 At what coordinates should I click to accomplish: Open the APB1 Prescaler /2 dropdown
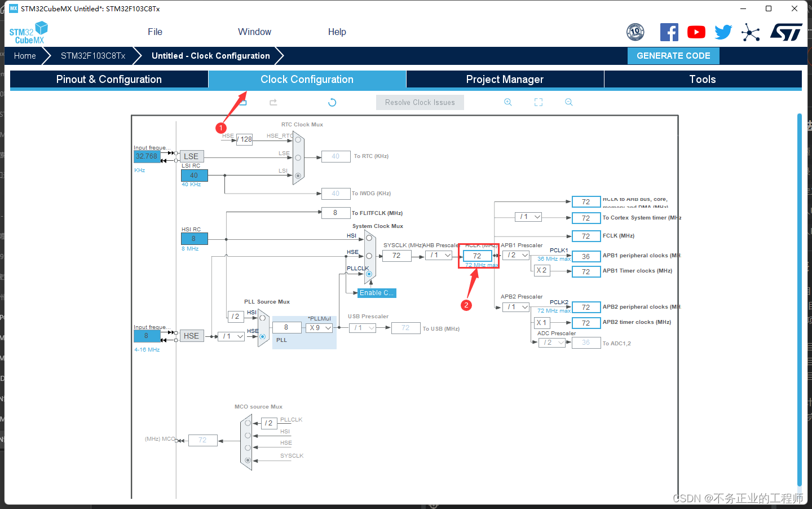(x=516, y=255)
